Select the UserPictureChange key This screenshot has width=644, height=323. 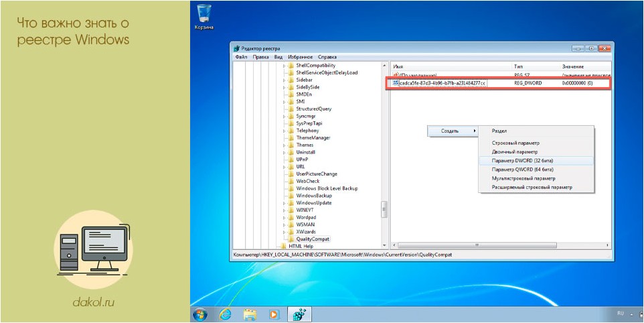[x=316, y=174]
